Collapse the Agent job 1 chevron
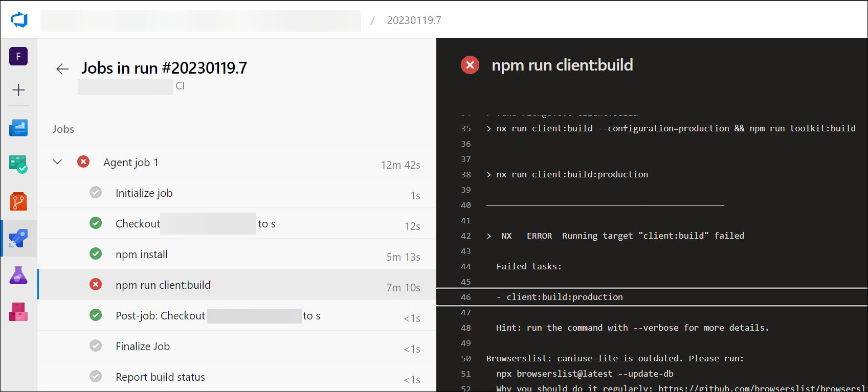This screenshot has height=392, width=868. click(x=57, y=162)
